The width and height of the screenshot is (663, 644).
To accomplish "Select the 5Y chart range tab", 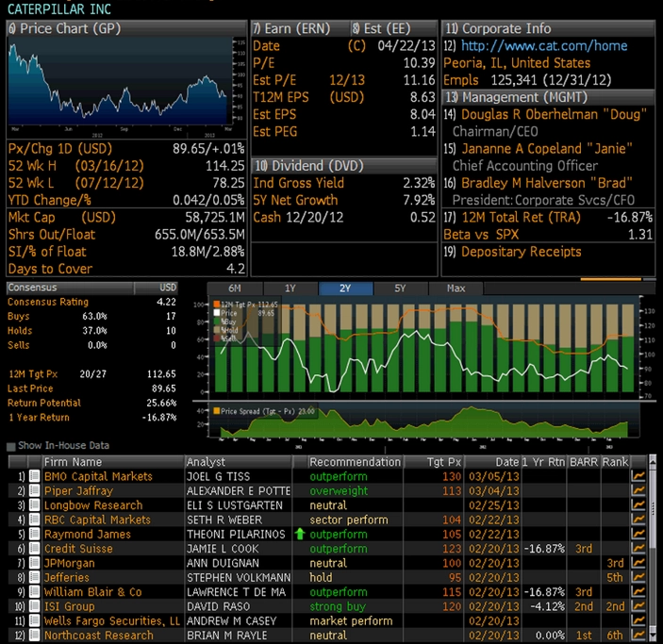I will point(401,289).
